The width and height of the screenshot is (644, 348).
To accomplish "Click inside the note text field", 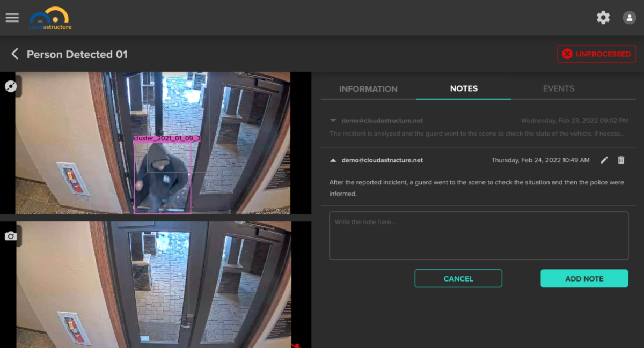I will 478,235.
